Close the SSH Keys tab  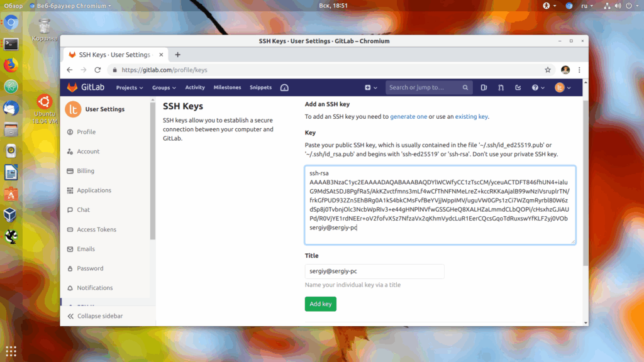(x=161, y=55)
